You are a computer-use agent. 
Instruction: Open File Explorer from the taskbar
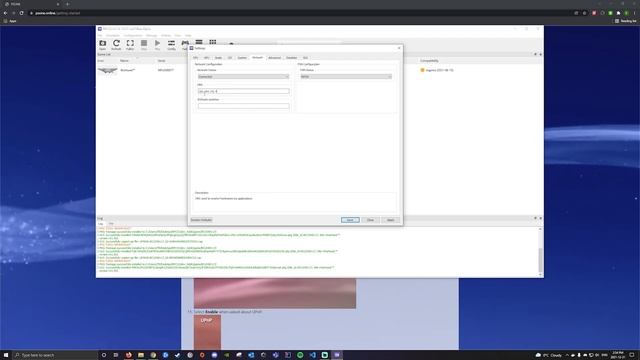pos(141,355)
